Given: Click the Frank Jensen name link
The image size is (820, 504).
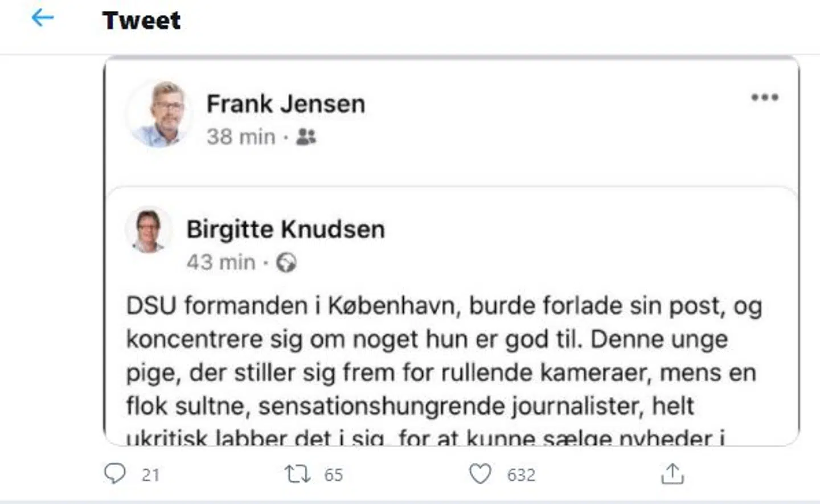Looking at the screenshot, I should (285, 104).
